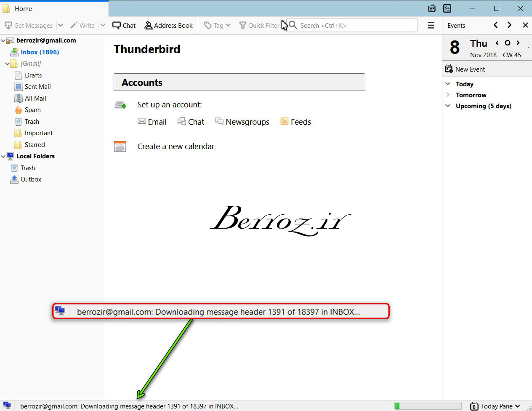Select the Home tab

click(24, 8)
